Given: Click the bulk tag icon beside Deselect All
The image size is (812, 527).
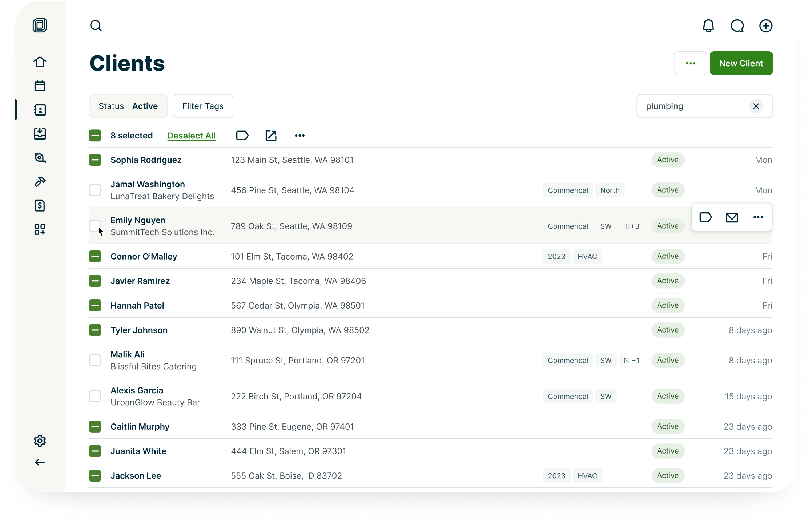Looking at the screenshot, I should tap(242, 136).
